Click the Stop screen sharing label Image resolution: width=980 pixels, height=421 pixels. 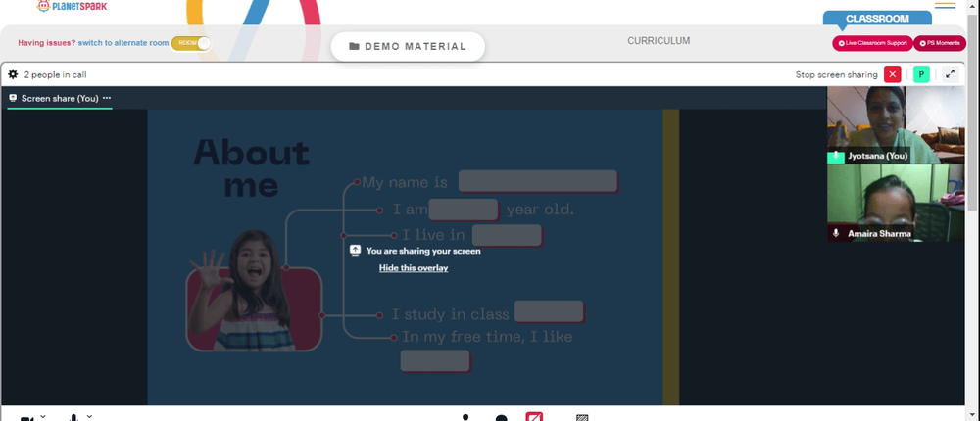(836, 75)
